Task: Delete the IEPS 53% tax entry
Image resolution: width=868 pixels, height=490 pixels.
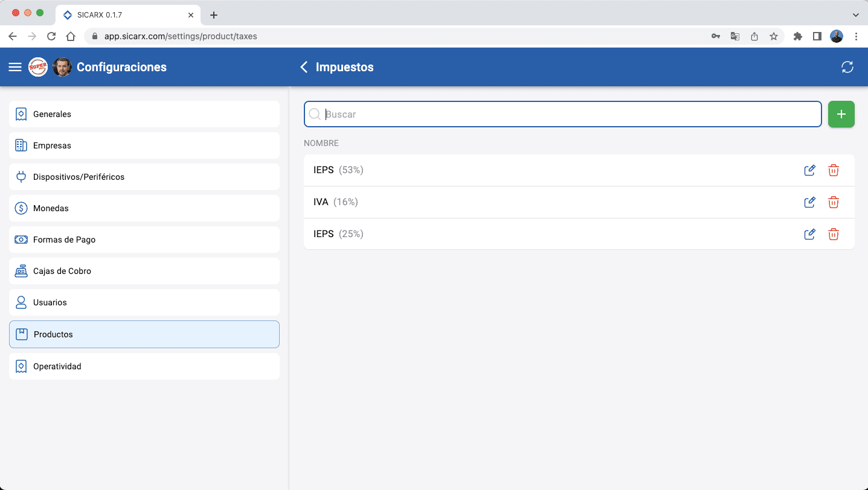Action: (x=833, y=170)
